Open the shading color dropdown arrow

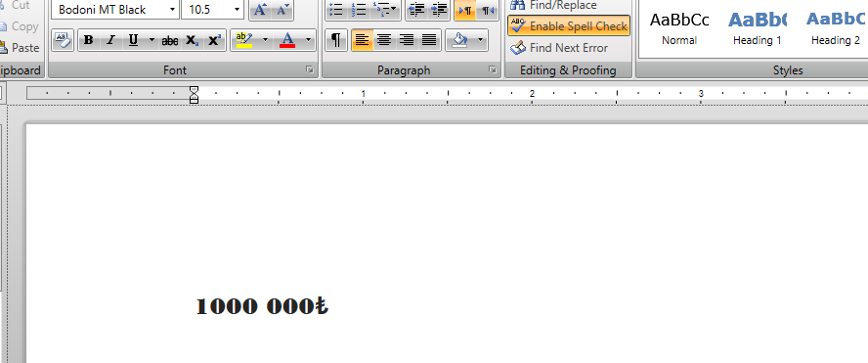[x=480, y=40]
